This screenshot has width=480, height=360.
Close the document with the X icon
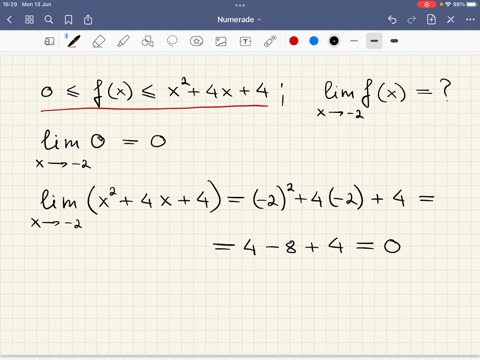(x=451, y=20)
